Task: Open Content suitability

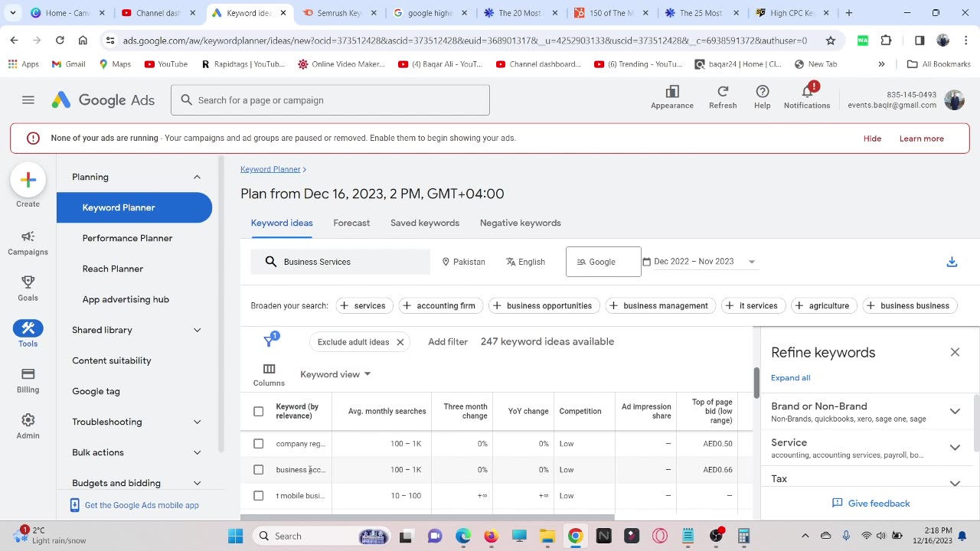Action: [x=112, y=360]
